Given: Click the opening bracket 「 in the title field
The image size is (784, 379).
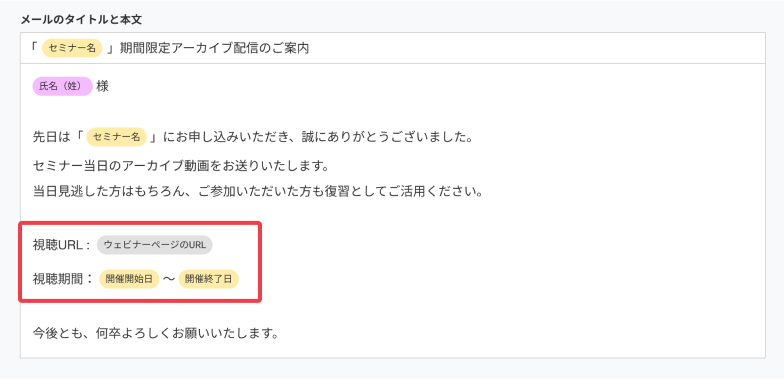Looking at the screenshot, I should [34, 48].
